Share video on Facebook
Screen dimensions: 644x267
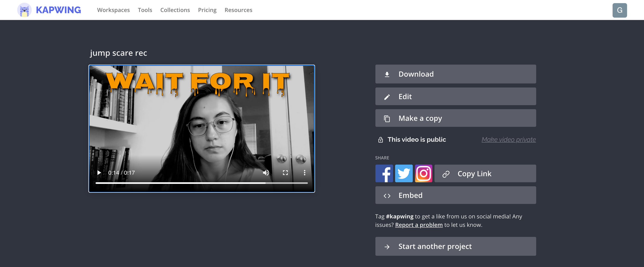click(x=384, y=173)
